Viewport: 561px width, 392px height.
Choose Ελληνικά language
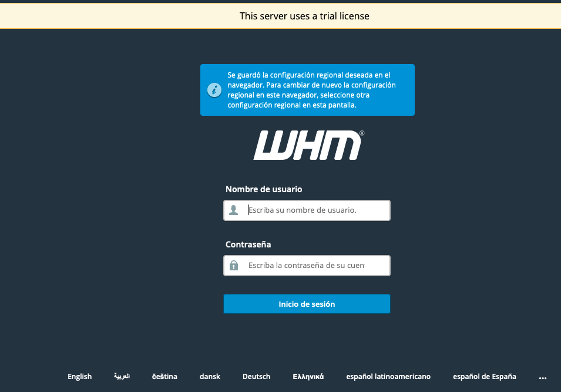[x=308, y=377]
